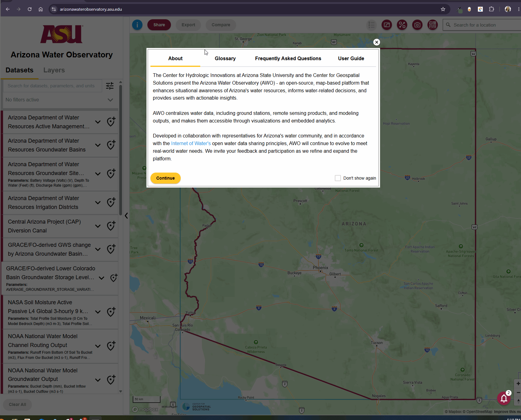Image resolution: width=521 pixels, height=420 pixels.
Task: Open the dataset filter settings icon
Action: pyautogui.click(x=110, y=86)
